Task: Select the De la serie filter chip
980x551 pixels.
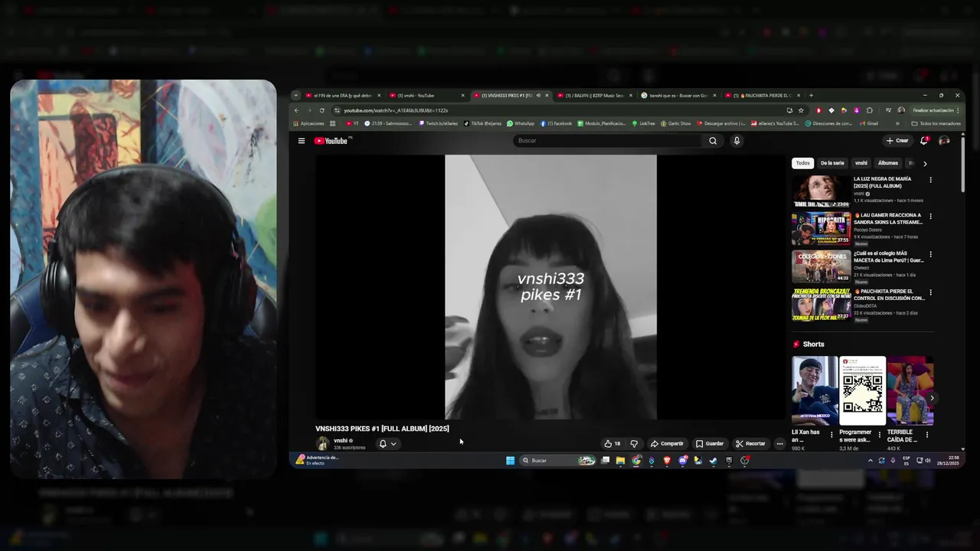Action: (832, 163)
